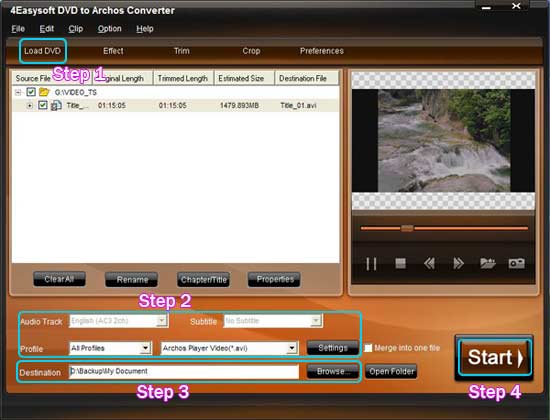Click the Browse... destination button
Image resolution: width=550 pixels, height=420 pixels.
[333, 371]
